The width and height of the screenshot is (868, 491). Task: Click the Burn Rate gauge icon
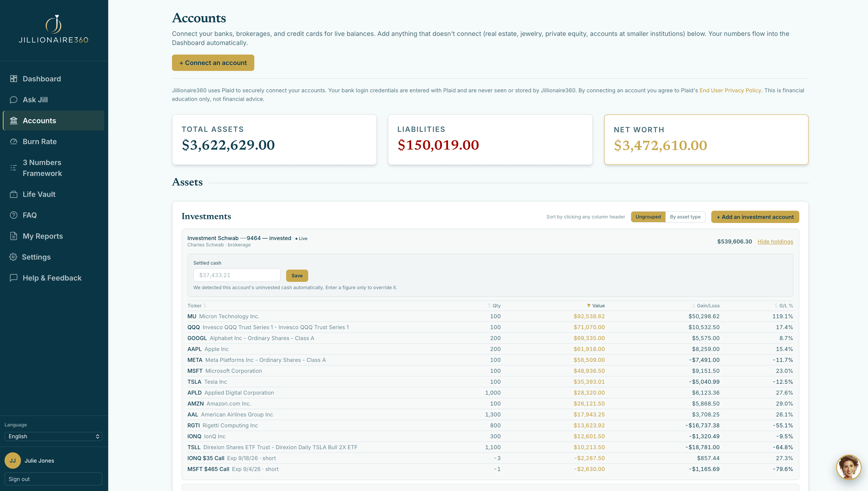[13, 141]
